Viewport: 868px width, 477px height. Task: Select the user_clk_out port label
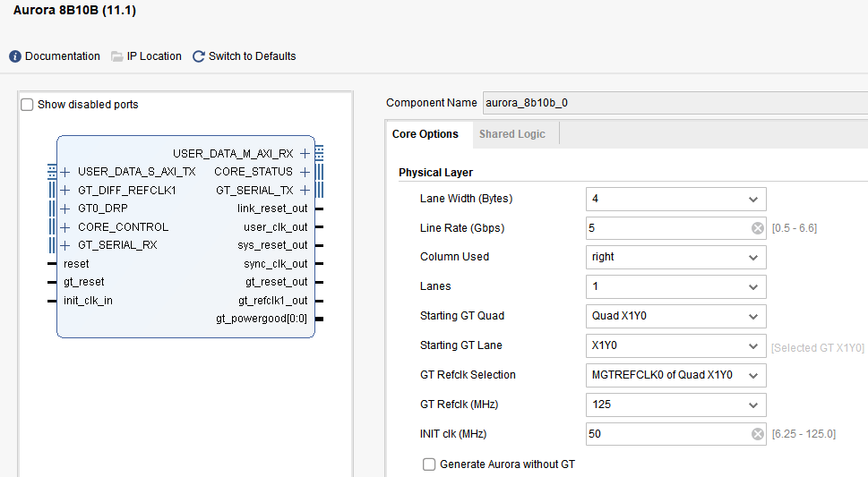(276, 227)
